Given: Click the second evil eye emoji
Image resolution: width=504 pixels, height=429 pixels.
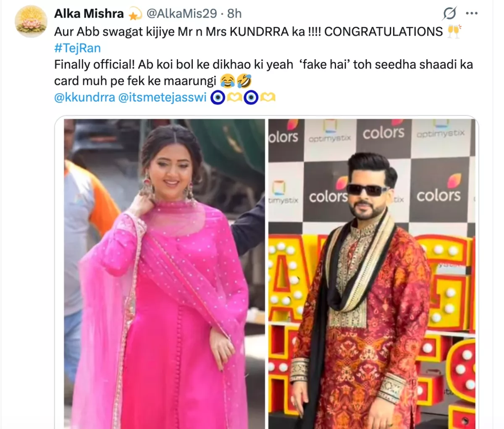Looking at the screenshot, I should pos(251,97).
